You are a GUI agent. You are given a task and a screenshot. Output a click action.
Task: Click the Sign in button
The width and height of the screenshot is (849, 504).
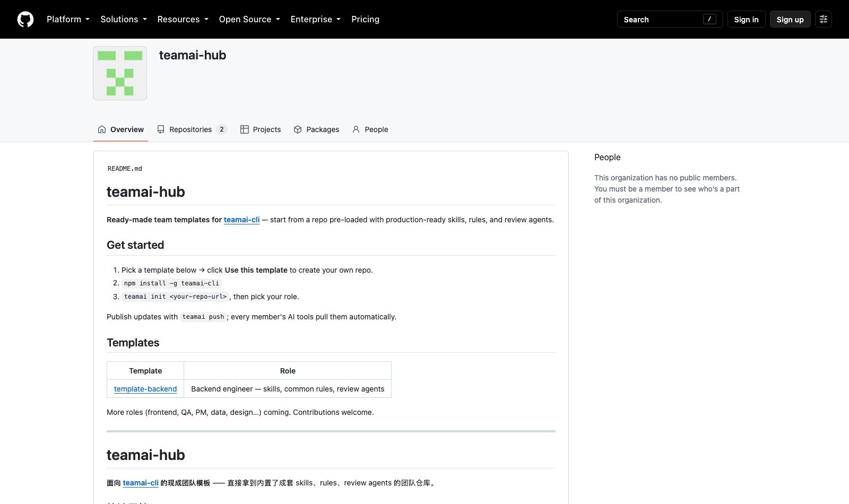click(x=746, y=19)
